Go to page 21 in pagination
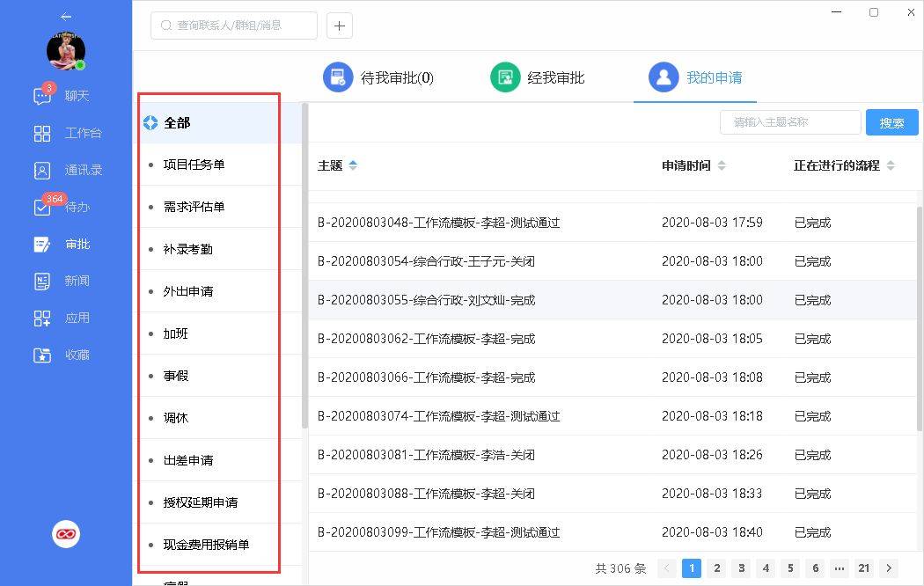The width and height of the screenshot is (924, 586). (864, 568)
